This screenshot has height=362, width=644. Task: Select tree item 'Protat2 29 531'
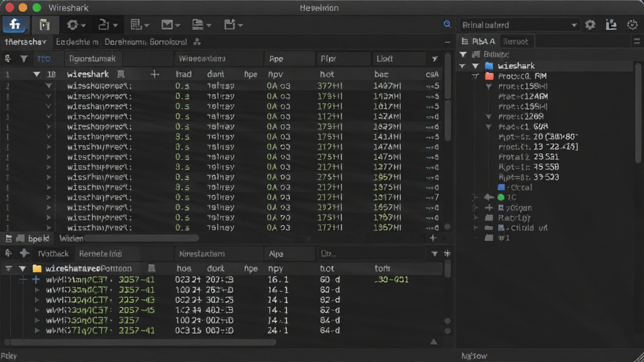(x=528, y=156)
